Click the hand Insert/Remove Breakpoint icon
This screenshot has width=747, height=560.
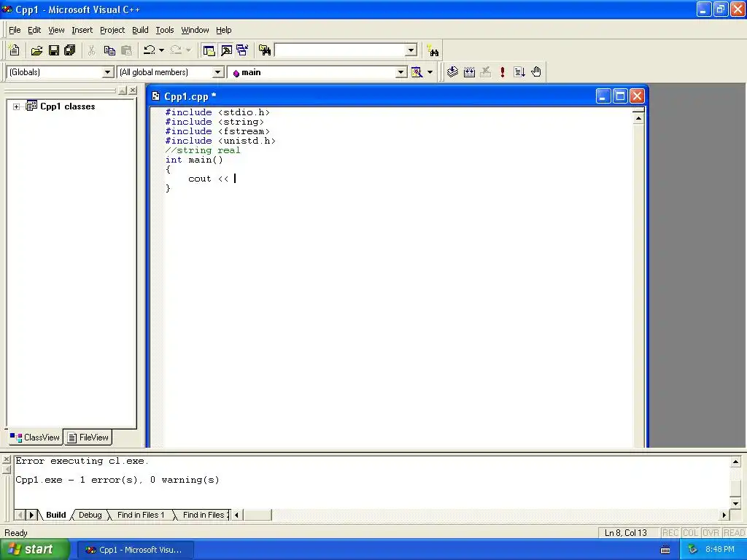pyautogui.click(x=536, y=72)
